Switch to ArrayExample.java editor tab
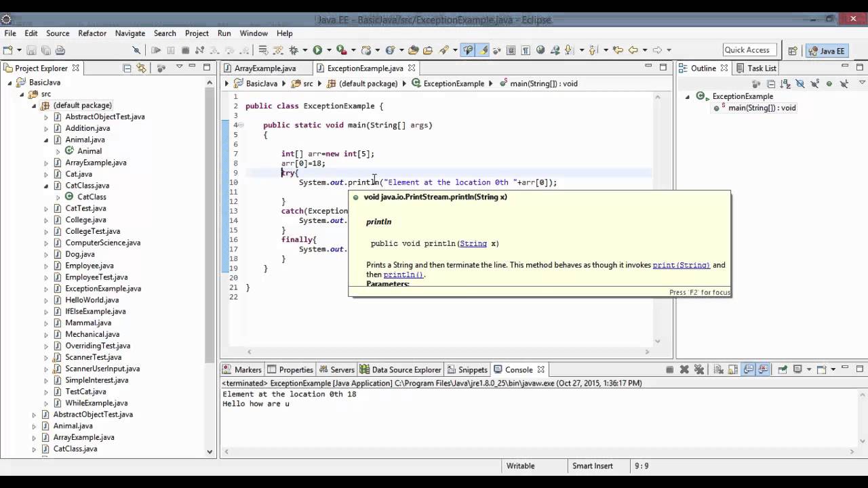 [265, 68]
